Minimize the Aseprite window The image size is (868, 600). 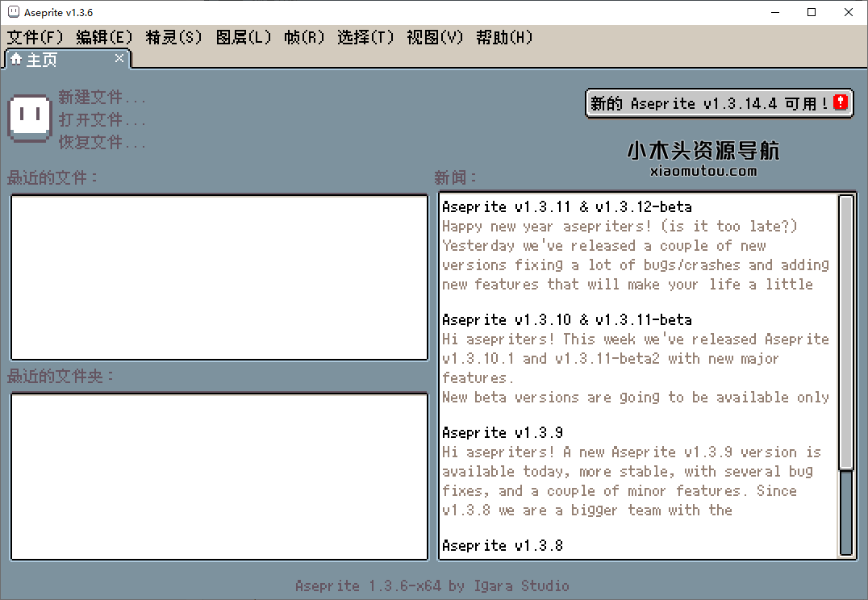[x=775, y=12]
